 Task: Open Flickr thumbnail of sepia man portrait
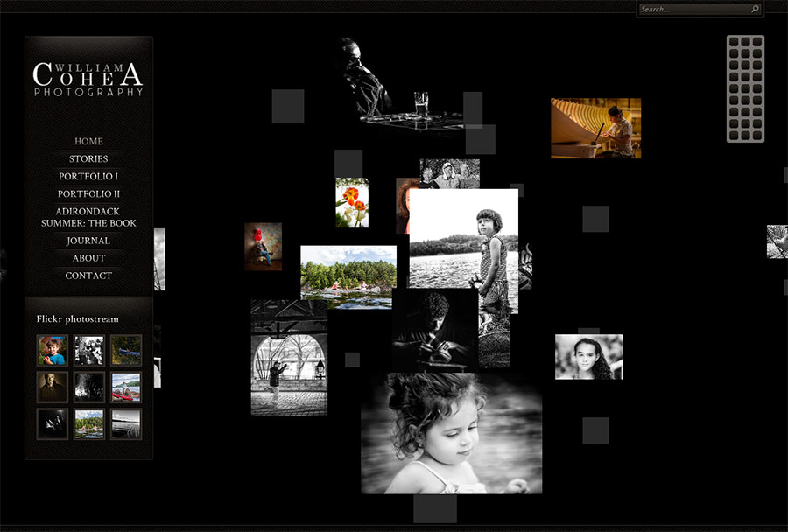point(53,388)
